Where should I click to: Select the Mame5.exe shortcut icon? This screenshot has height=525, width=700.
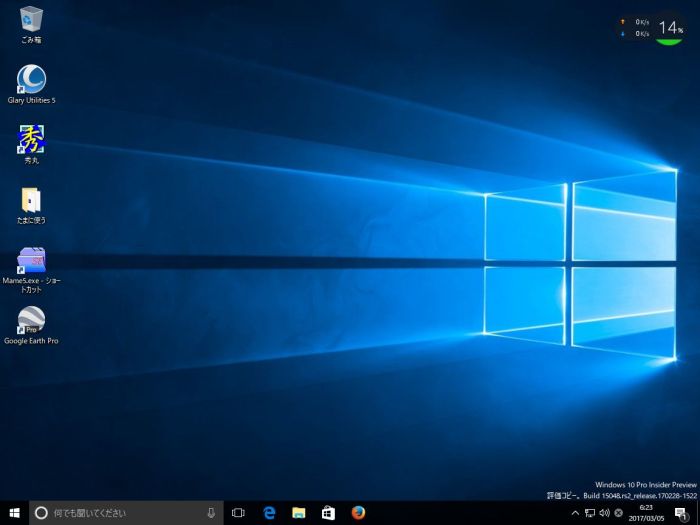point(31,260)
